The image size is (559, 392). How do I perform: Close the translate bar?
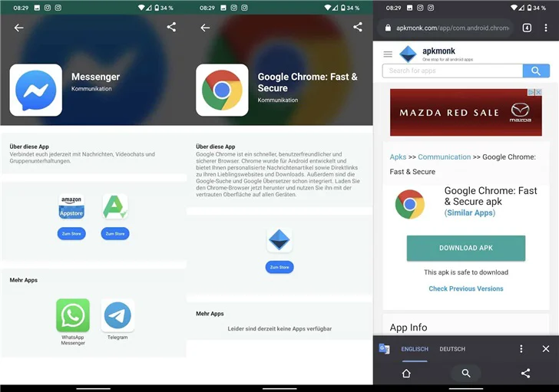(545, 348)
